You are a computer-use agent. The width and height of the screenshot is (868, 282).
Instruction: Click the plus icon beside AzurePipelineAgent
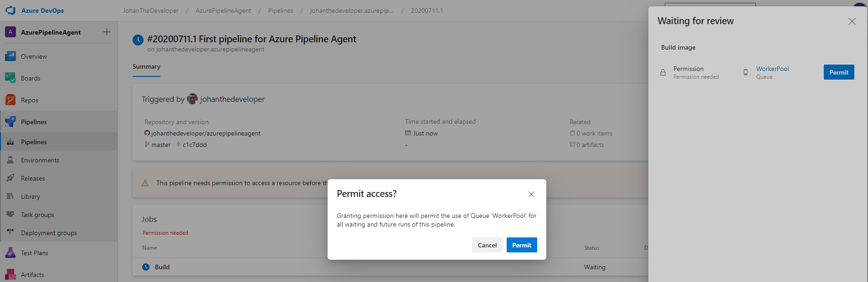tap(107, 32)
